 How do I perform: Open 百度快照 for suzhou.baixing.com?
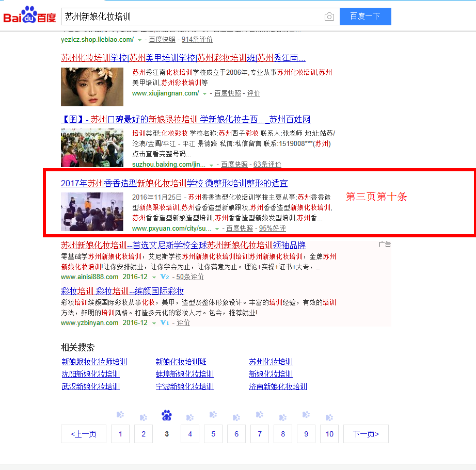(x=234, y=164)
